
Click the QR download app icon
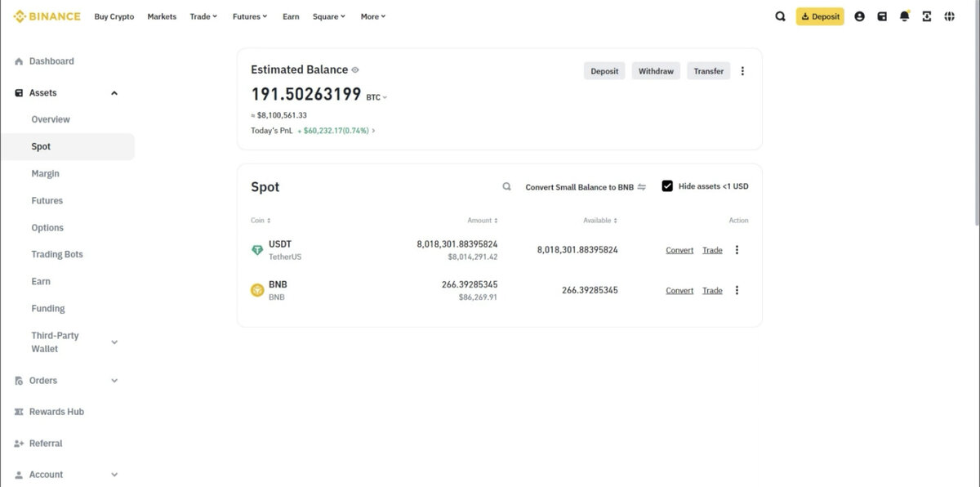(x=927, y=16)
